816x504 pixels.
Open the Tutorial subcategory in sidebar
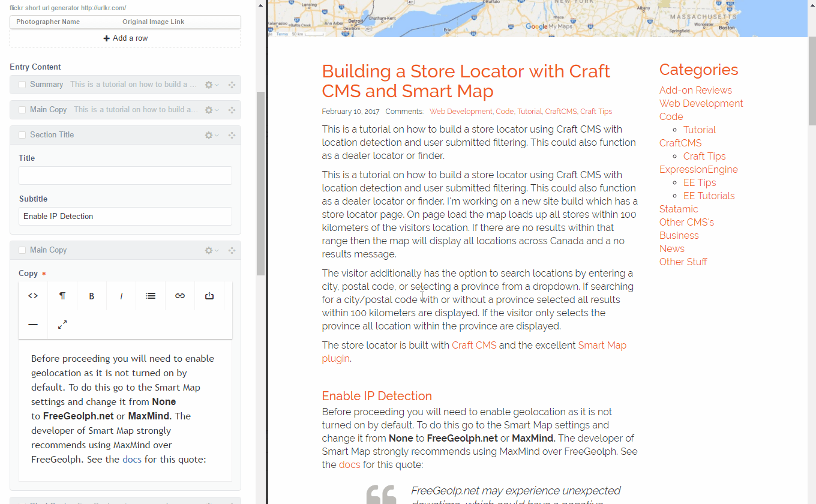tap(700, 130)
